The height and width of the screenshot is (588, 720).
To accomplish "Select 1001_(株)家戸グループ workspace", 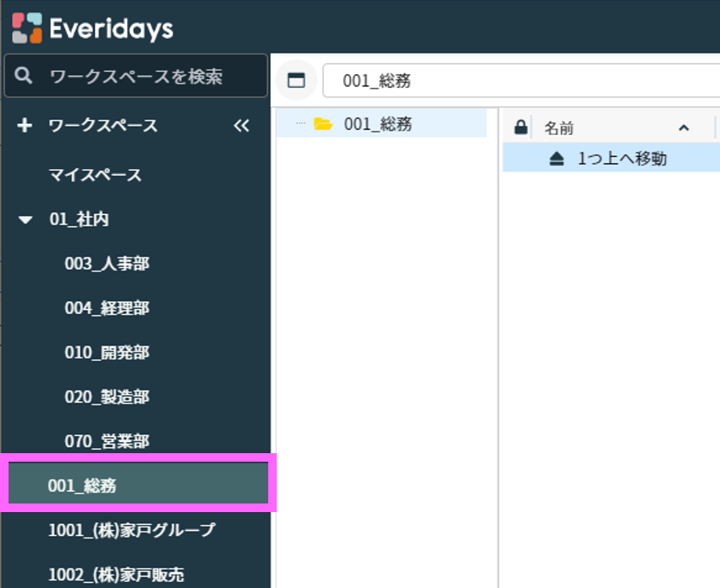I will tap(132, 530).
